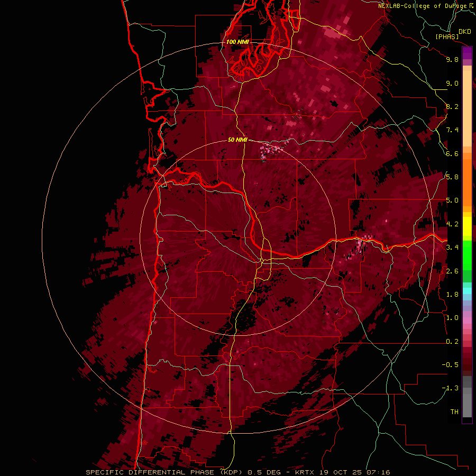Click the -1.3 value on the color scale
476x476 pixels.
tap(450, 389)
